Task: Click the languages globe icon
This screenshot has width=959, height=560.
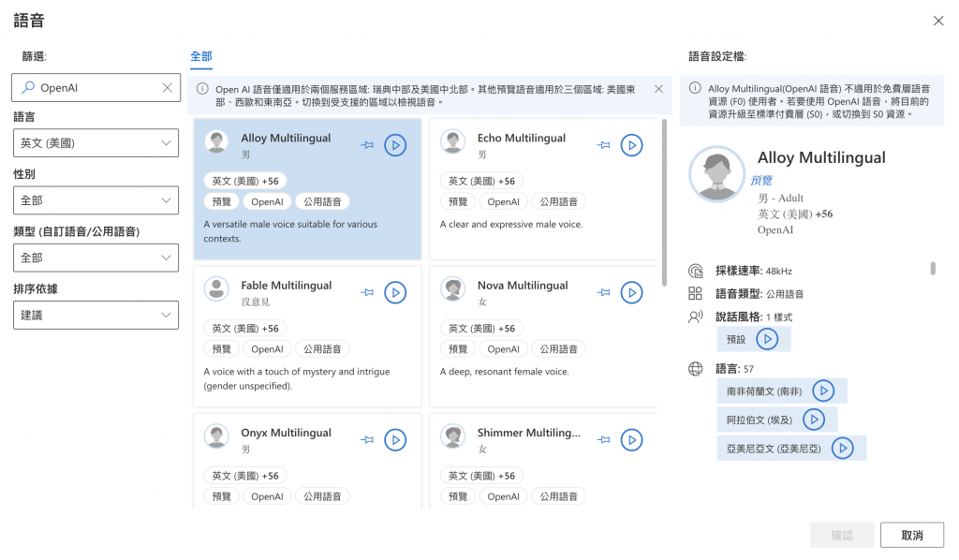Action: tap(696, 369)
